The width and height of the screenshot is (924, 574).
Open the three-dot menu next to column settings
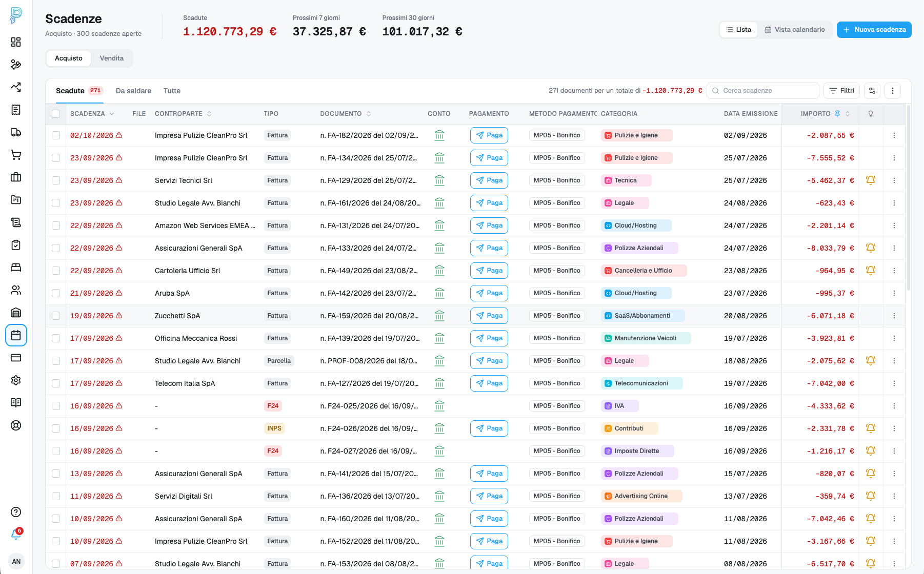coord(893,91)
